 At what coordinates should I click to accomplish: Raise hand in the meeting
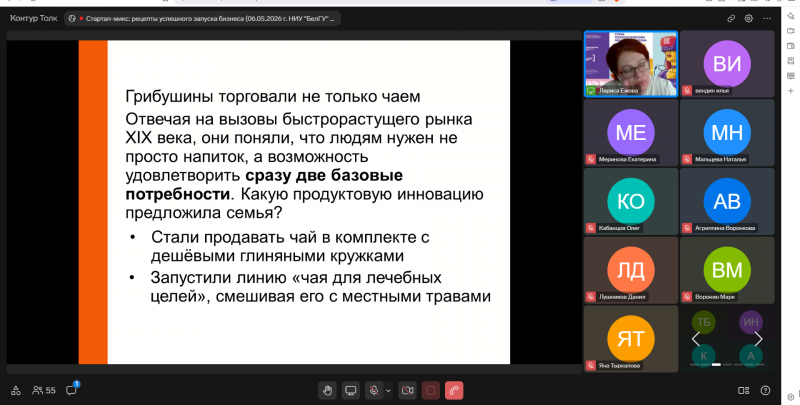[327, 391]
